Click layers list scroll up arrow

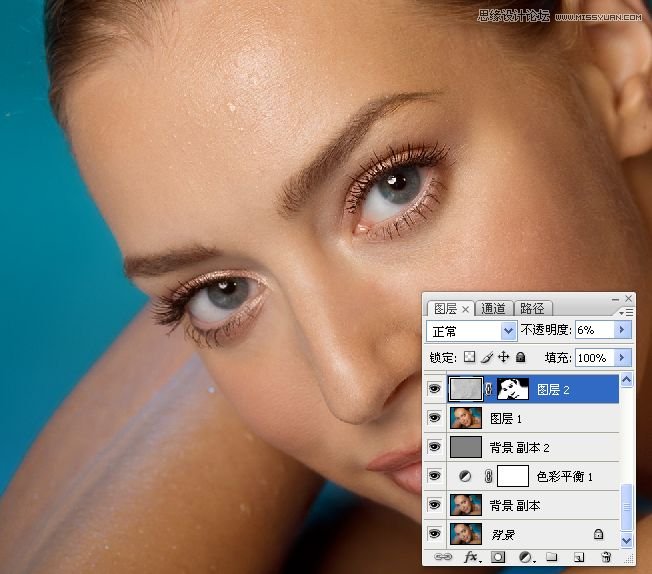627,380
